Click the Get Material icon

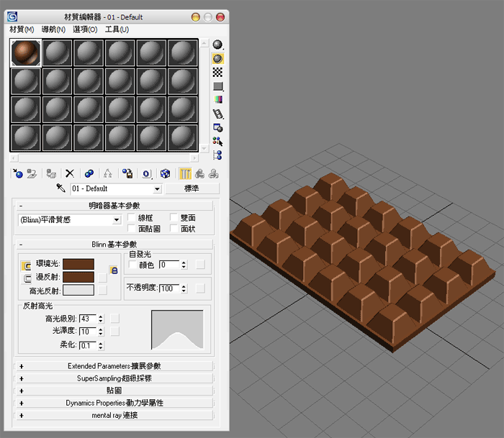[18, 174]
